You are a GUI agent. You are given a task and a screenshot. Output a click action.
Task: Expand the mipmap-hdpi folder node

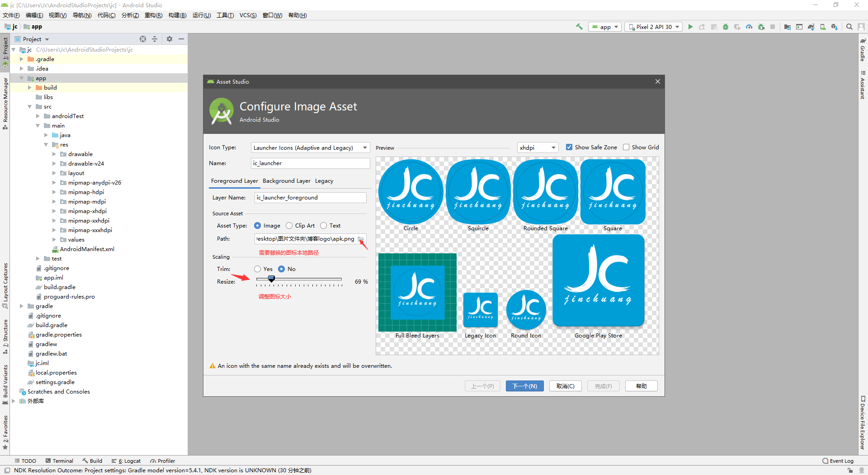click(54, 192)
